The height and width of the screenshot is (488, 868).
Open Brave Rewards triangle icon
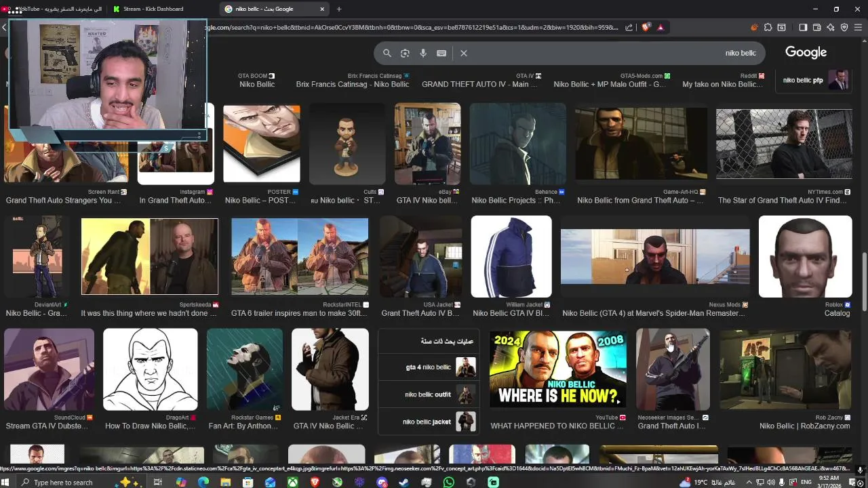point(660,27)
